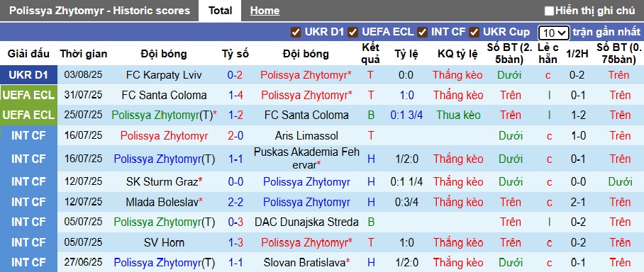This screenshot has height=272, width=644.
Task: Click the Puskas Akademia Fehervar team name
Action: (x=306, y=159)
